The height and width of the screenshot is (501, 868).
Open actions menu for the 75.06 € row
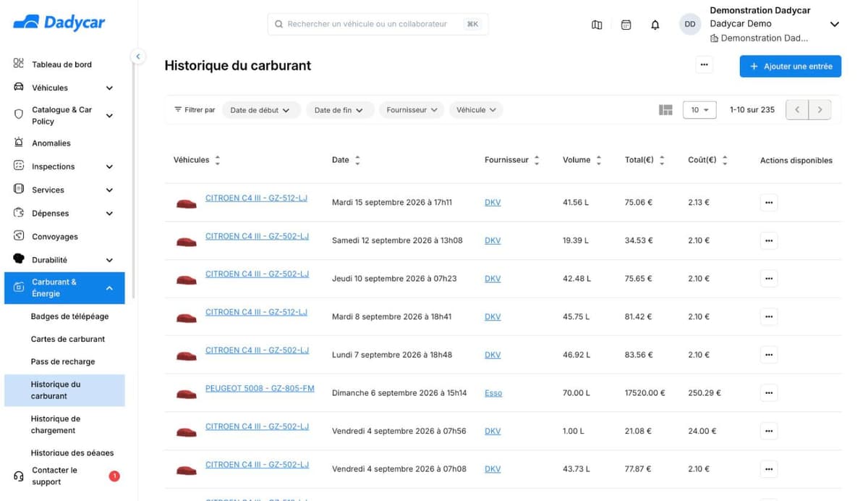[x=769, y=203]
